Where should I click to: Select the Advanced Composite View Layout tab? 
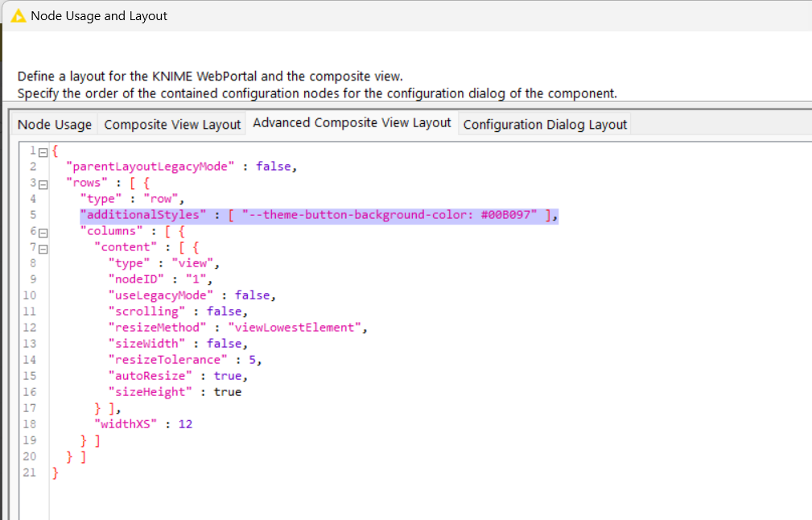[352, 122]
